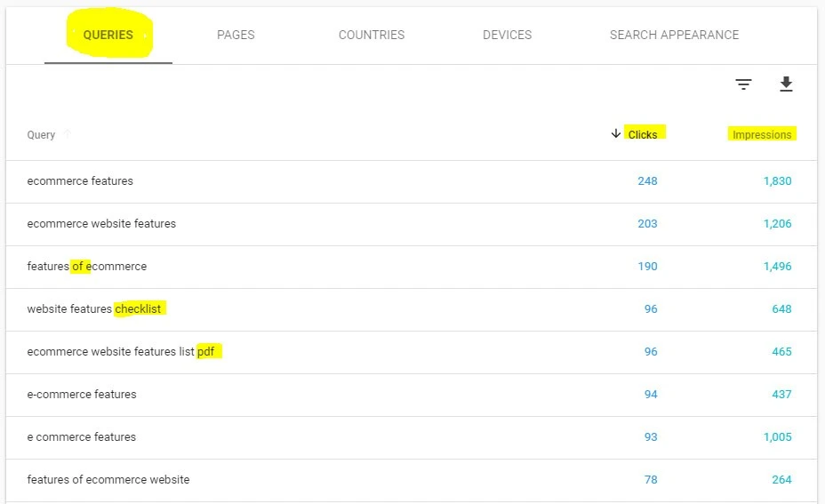Open the Search Appearance tab
The height and width of the screenshot is (504, 825).
pyautogui.click(x=674, y=35)
